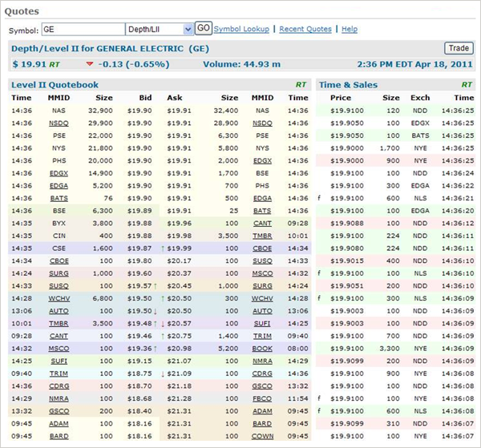
Task: Click the red down arrow beside $21.09 ask
Action: (x=163, y=373)
